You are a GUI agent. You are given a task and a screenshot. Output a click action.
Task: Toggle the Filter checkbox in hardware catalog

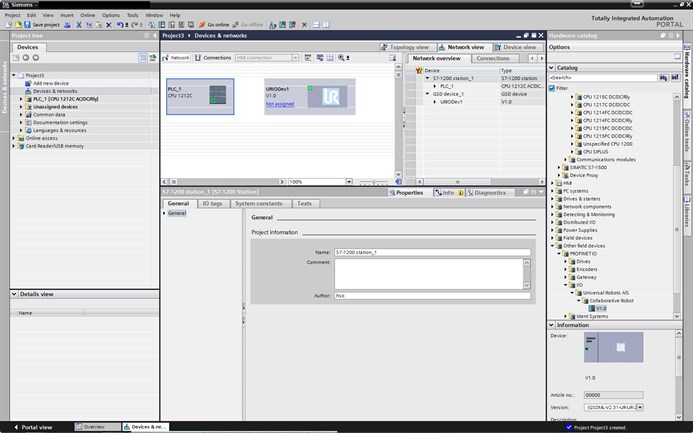point(552,88)
